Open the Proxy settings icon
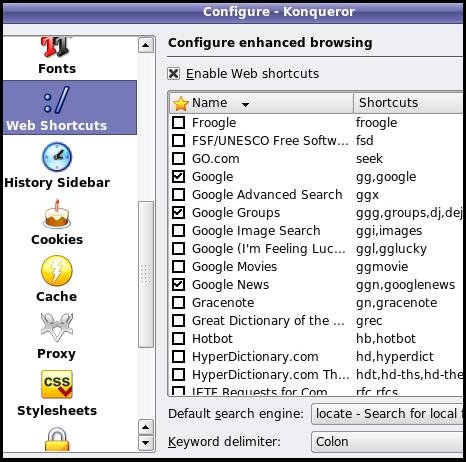This screenshot has width=466, height=462. (57, 327)
